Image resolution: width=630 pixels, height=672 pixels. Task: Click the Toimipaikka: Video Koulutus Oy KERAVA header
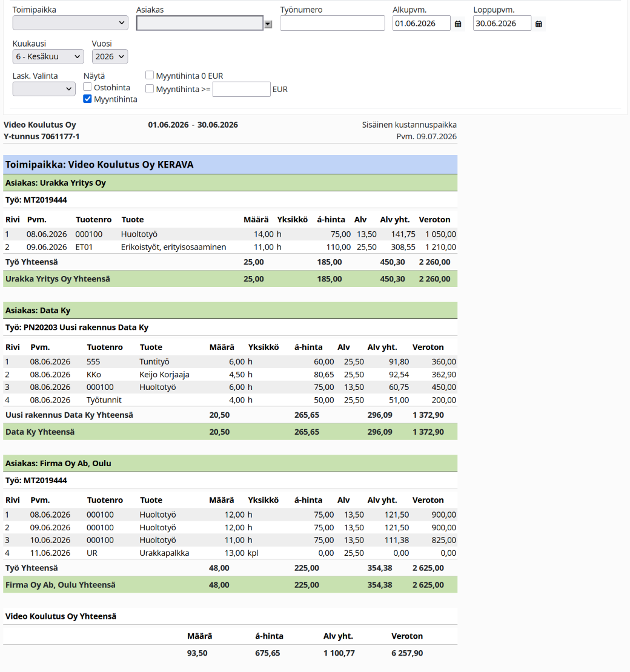pyautogui.click(x=230, y=165)
